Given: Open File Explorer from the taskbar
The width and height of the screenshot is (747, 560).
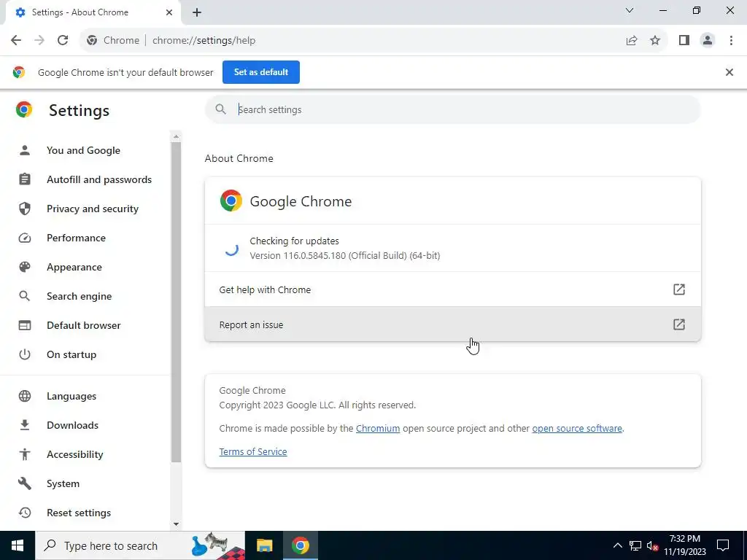Looking at the screenshot, I should (x=264, y=545).
